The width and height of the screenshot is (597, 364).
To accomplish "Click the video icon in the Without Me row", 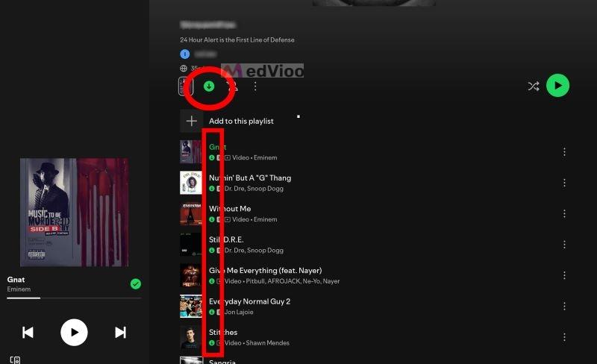I will pyautogui.click(x=228, y=219).
